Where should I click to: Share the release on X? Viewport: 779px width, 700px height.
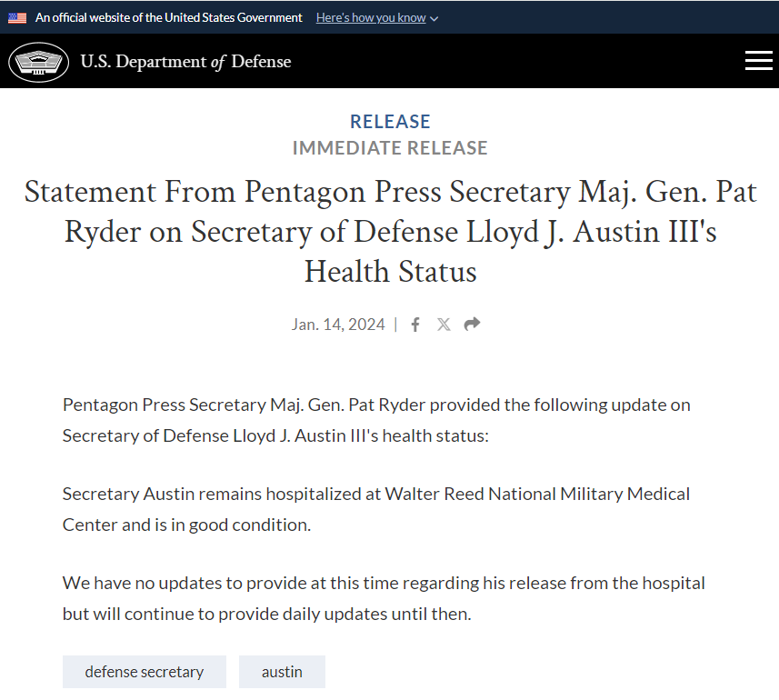click(x=444, y=325)
